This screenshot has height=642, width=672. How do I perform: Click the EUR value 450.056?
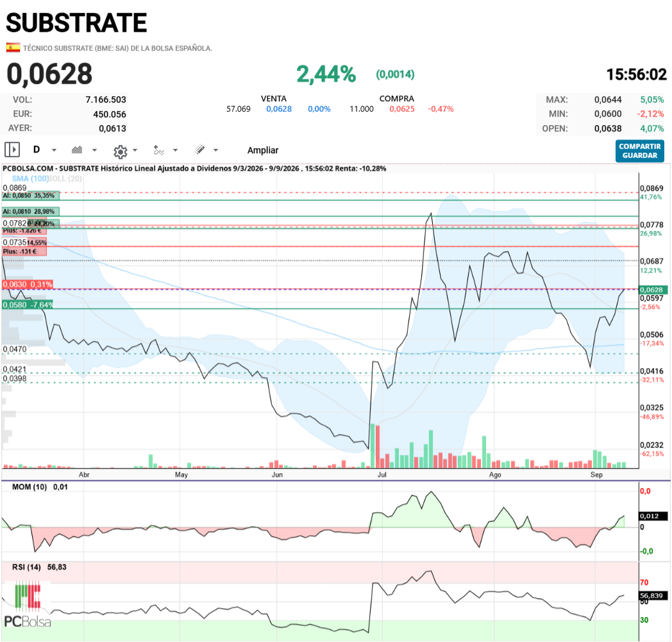point(110,114)
